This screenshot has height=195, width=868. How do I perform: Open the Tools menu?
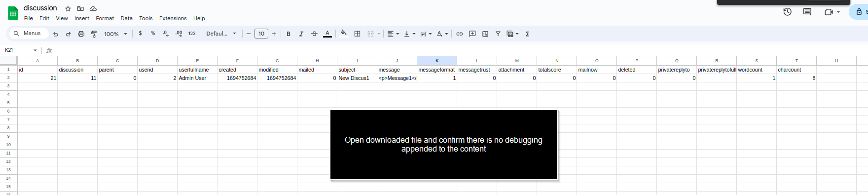tap(146, 18)
